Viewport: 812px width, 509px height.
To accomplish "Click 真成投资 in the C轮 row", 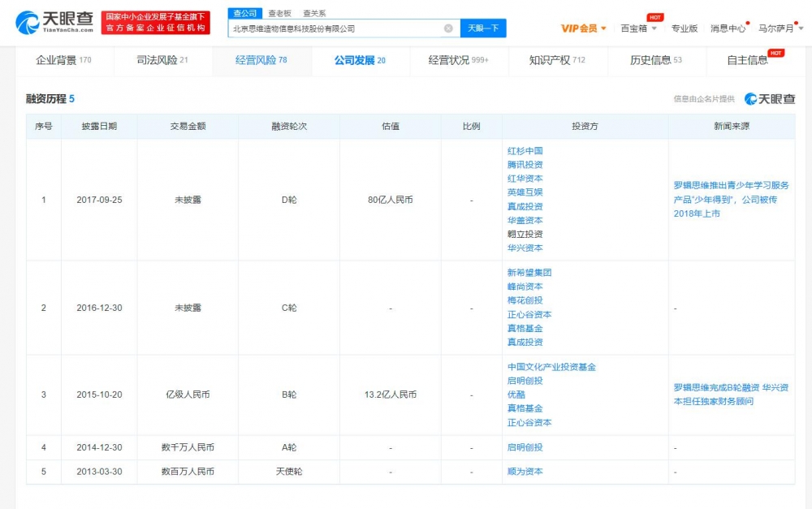I will [525, 343].
